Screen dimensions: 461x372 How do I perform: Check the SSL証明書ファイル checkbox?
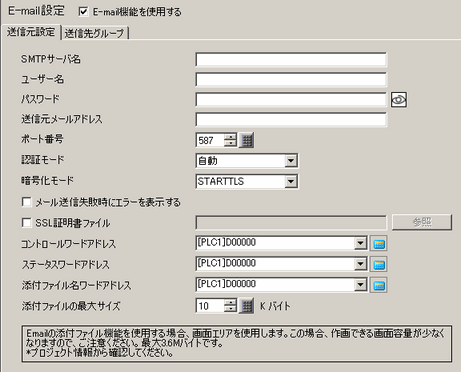click(26, 222)
